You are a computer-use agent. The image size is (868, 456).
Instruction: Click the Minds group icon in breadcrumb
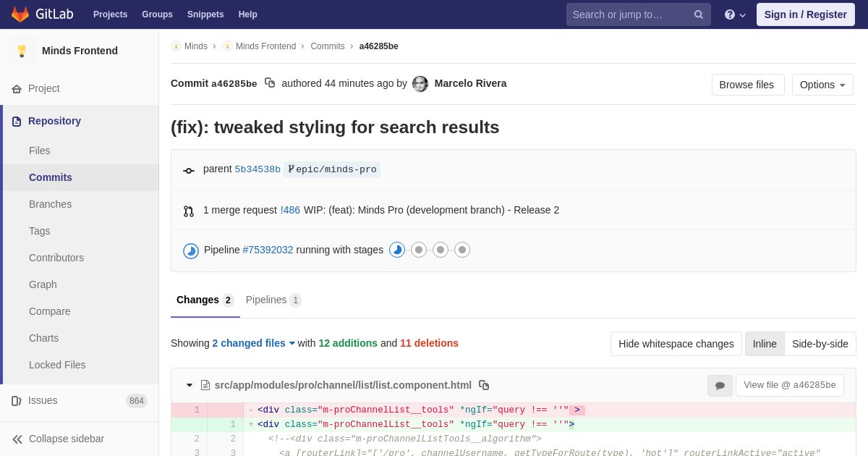(176, 46)
